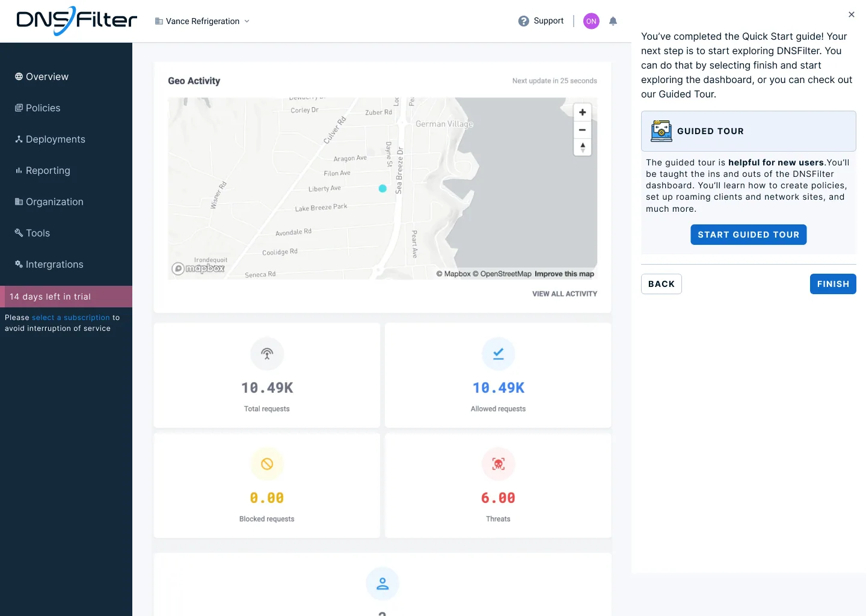Zoom in on the Geo Activity map
The width and height of the screenshot is (866, 616).
tap(582, 112)
